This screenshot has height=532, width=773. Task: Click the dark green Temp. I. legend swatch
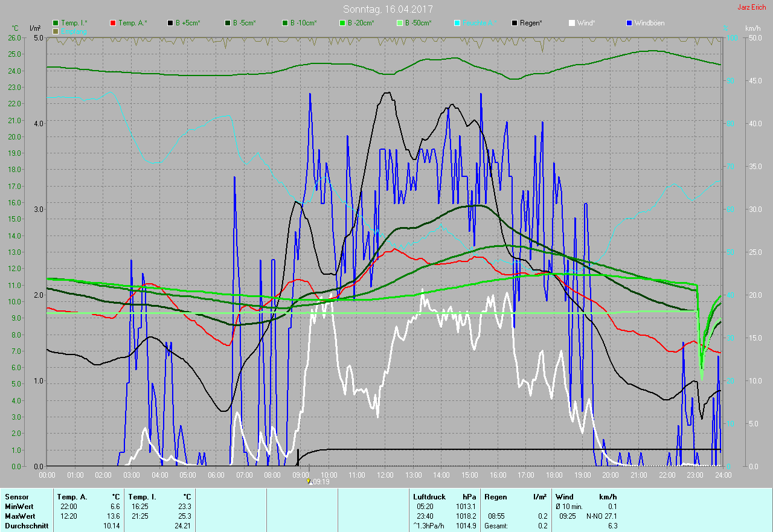tap(56, 23)
